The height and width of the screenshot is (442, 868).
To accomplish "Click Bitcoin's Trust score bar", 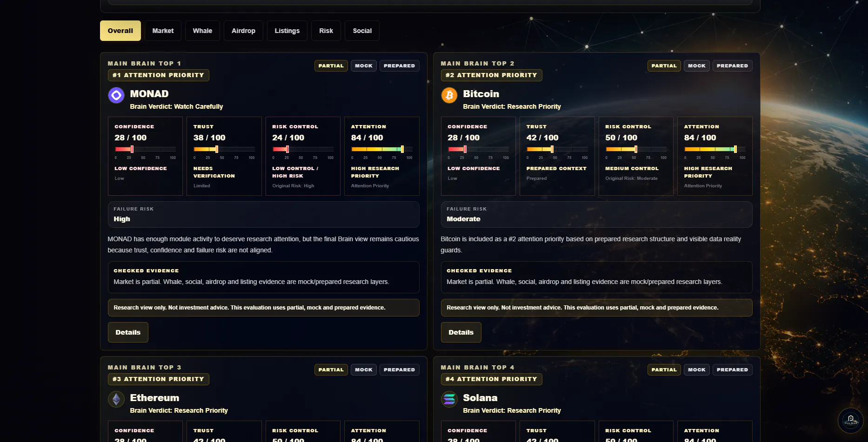I will click(x=557, y=149).
